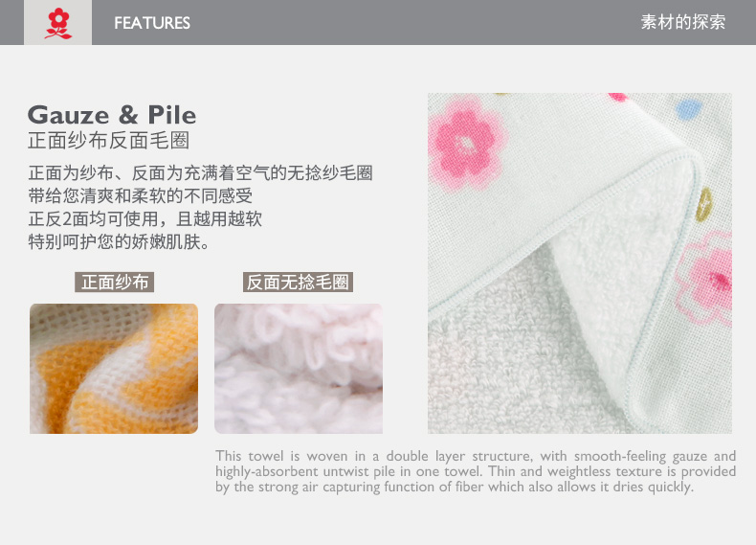Click the blue dot on the towel
756x545 pixels.
click(688, 109)
